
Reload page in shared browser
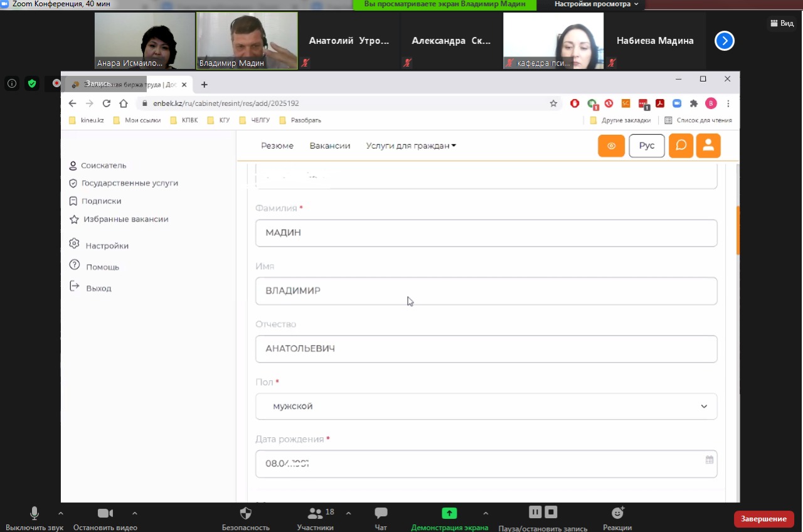coord(107,104)
